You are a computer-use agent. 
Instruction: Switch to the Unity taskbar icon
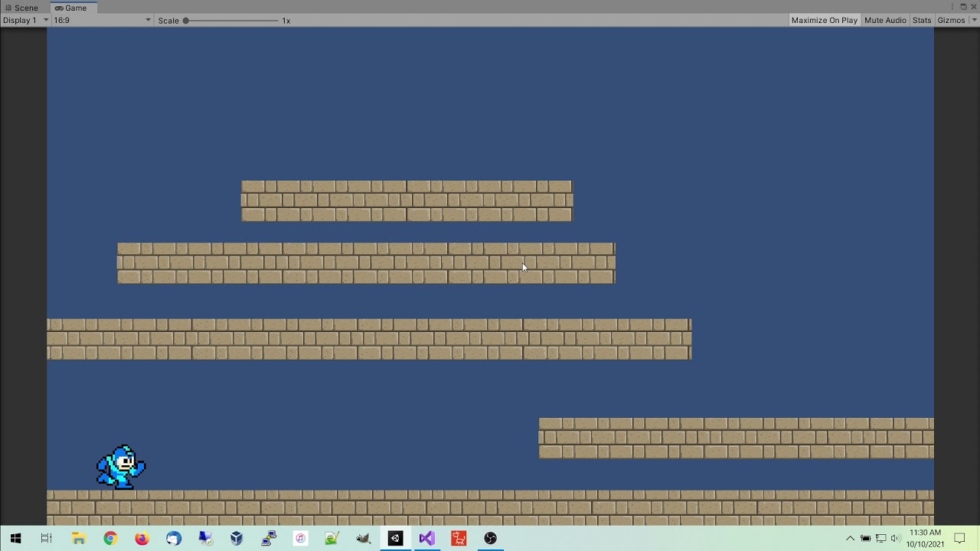[395, 539]
